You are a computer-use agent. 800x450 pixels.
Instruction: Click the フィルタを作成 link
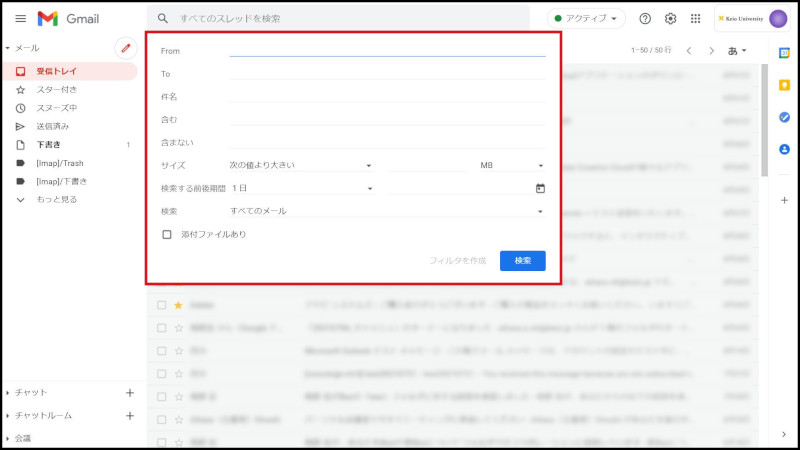click(457, 260)
